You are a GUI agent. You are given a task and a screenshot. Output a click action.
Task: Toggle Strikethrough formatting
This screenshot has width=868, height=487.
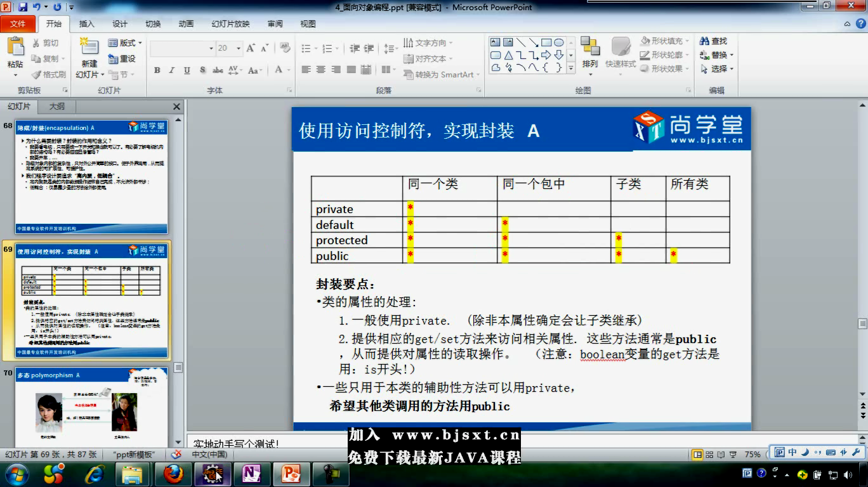[218, 70]
